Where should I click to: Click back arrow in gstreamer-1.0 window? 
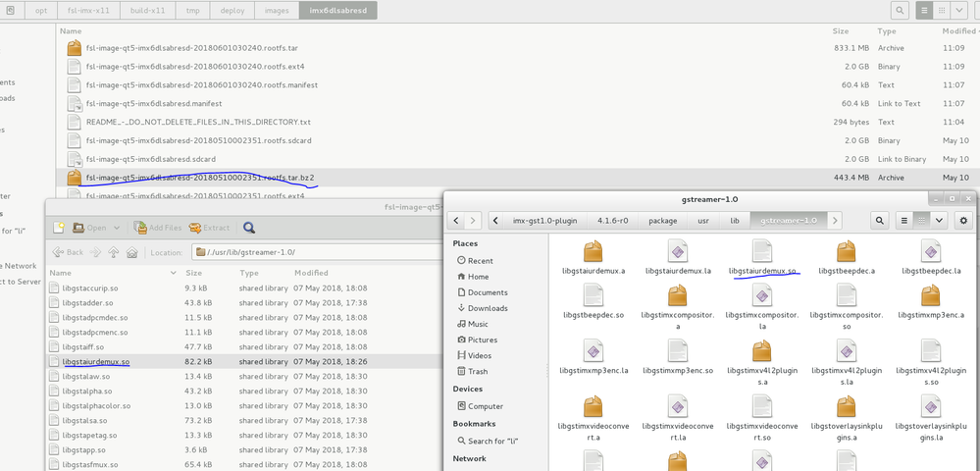point(457,220)
